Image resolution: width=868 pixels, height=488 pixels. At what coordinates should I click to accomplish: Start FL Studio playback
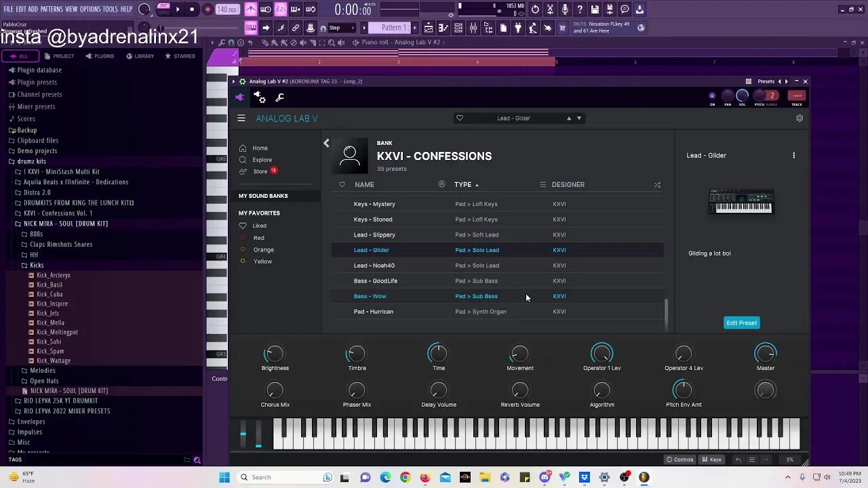[x=178, y=9]
